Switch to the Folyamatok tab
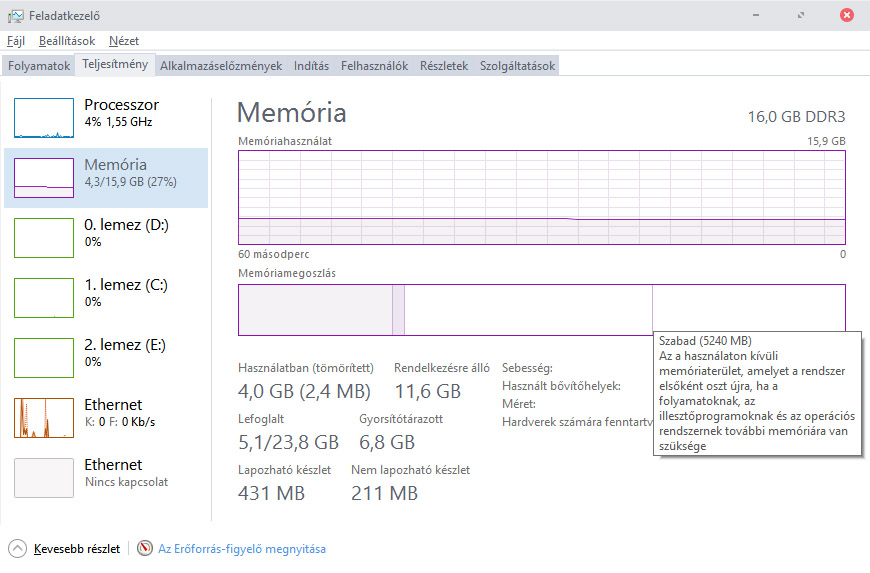The image size is (870, 573). pyautogui.click(x=39, y=66)
